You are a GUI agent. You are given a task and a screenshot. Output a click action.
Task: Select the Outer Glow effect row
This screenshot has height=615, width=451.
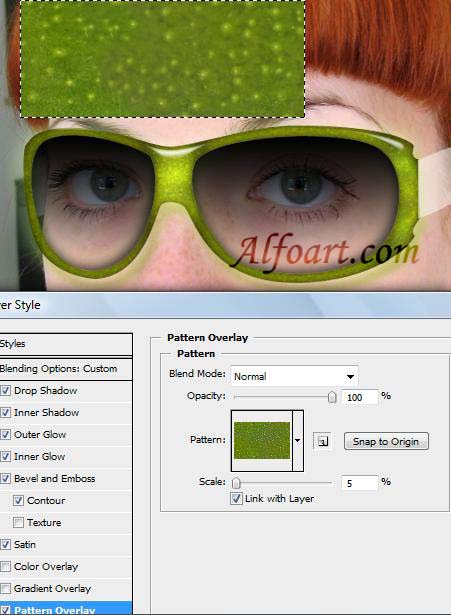click(x=66, y=435)
